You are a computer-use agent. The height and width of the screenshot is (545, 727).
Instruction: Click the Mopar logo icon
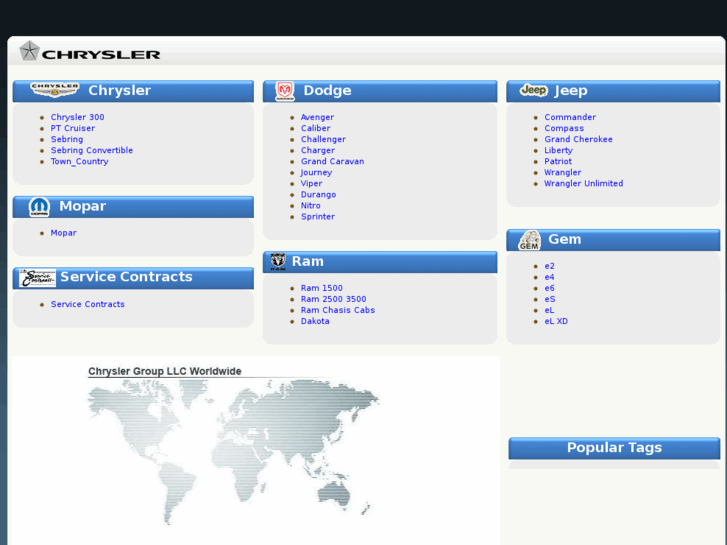coord(39,207)
